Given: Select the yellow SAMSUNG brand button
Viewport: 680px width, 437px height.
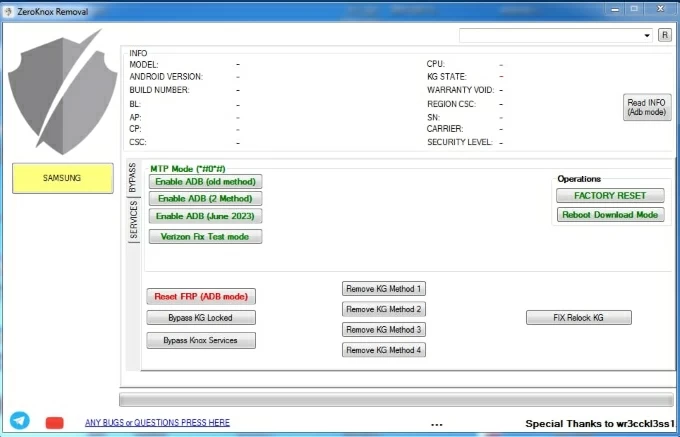Looking at the screenshot, I should (62, 178).
